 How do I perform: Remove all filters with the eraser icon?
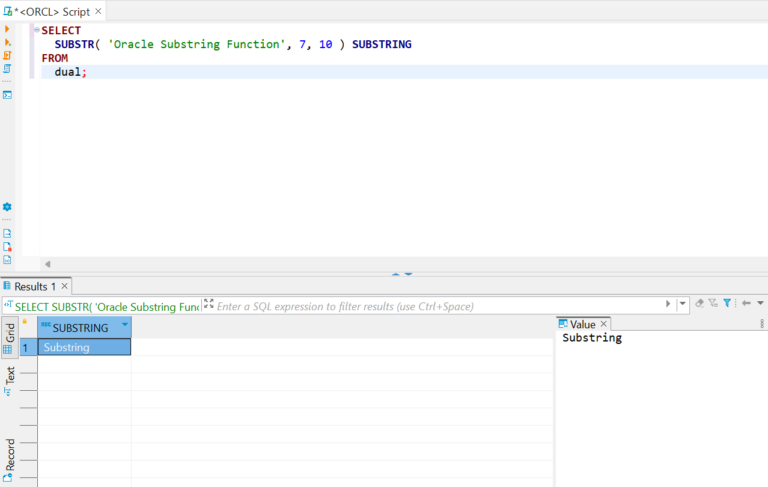(x=699, y=303)
